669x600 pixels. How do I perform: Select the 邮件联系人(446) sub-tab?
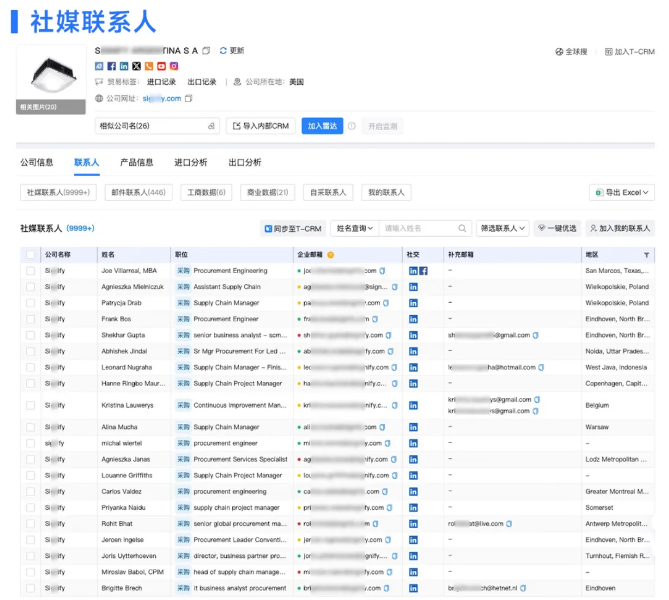pos(139,192)
